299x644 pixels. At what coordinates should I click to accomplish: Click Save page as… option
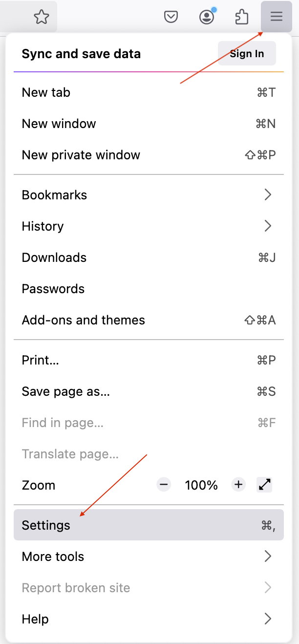[66, 391]
